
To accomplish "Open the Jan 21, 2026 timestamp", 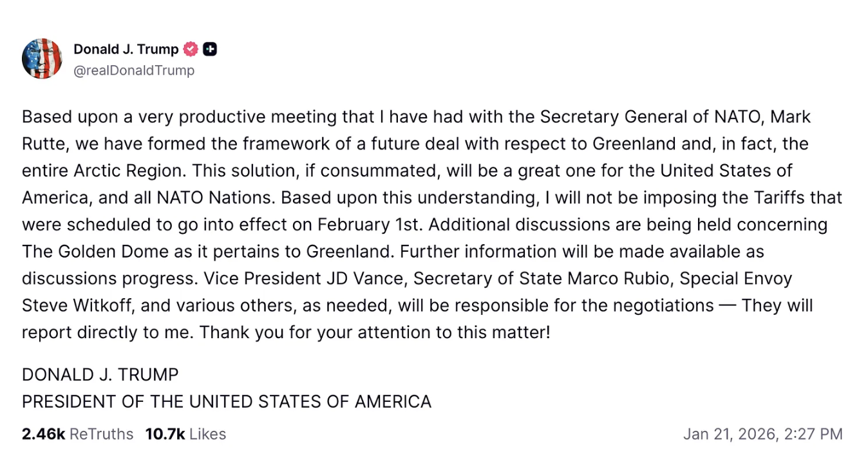I will (x=763, y=434).
